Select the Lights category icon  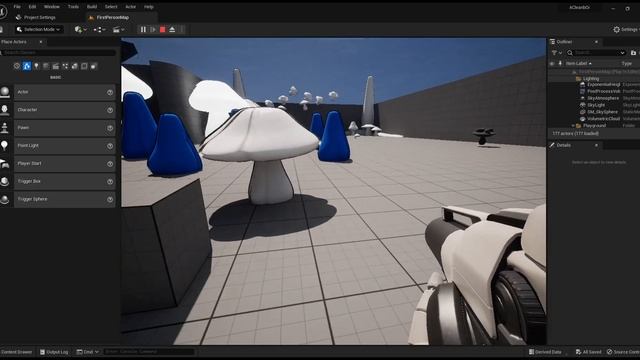pos(36,66)
